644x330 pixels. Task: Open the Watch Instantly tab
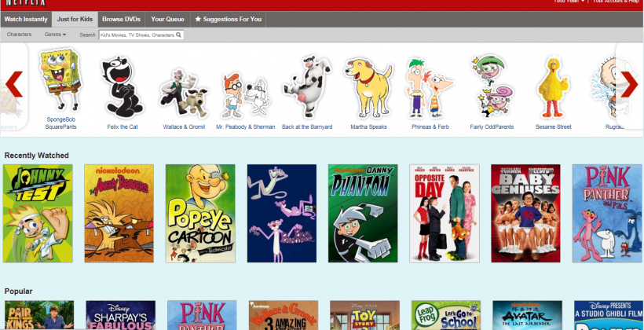pos(26,20)
